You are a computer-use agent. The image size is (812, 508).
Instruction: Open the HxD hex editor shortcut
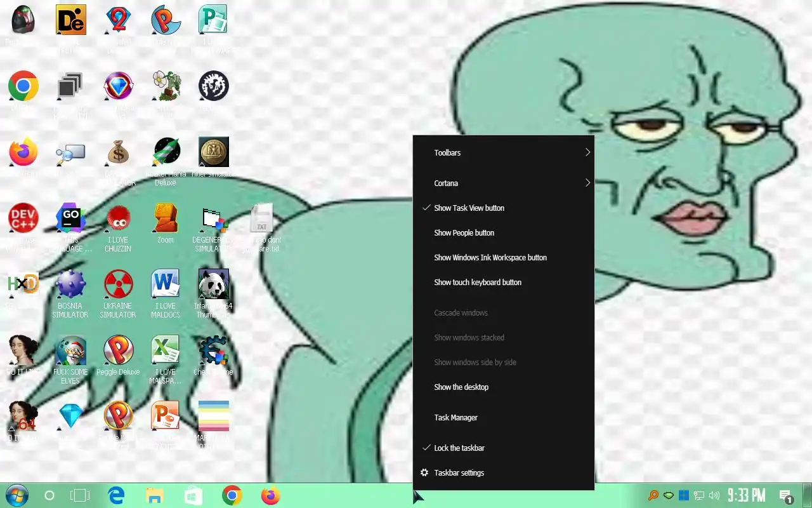point(23,284)
